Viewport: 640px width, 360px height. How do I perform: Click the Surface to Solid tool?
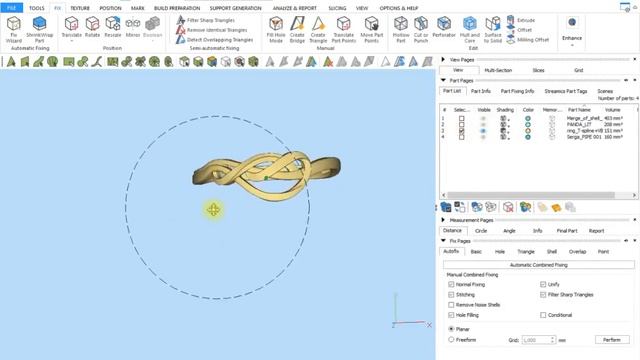pos(493,29)
